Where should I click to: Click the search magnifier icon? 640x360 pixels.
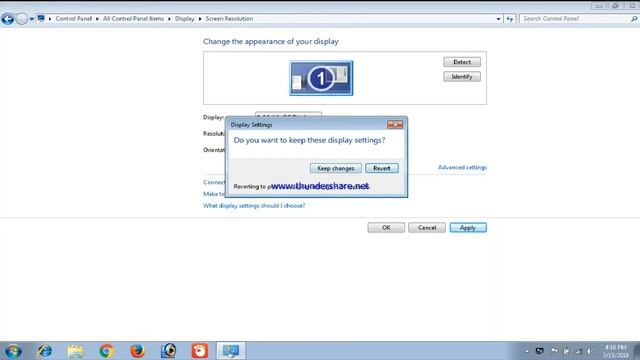[634, 19]
